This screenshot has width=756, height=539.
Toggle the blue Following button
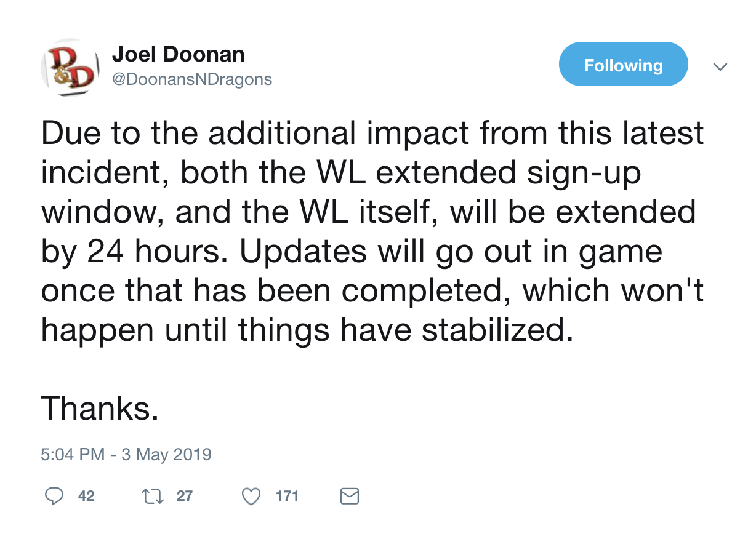click(x=623, y=65)
